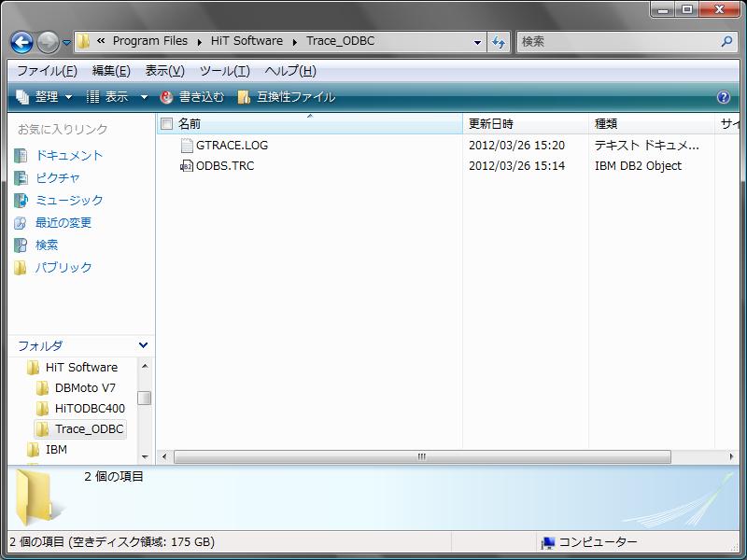Click the 最近の変更 sidebar icon

[21, 222]
